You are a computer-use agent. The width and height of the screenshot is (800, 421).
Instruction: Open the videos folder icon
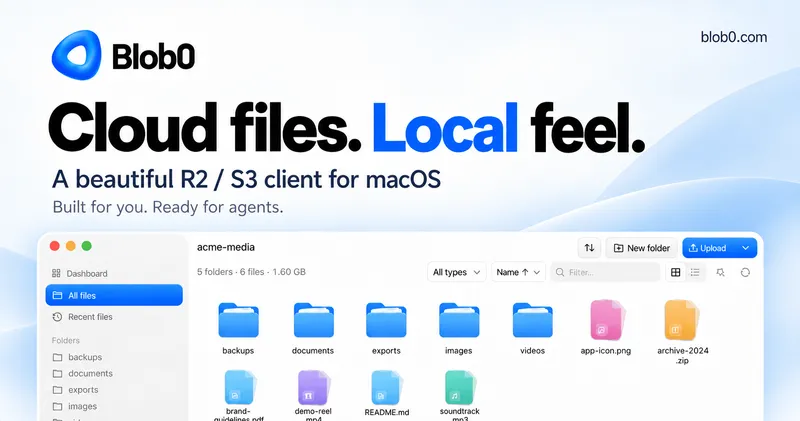click(533, 320)
